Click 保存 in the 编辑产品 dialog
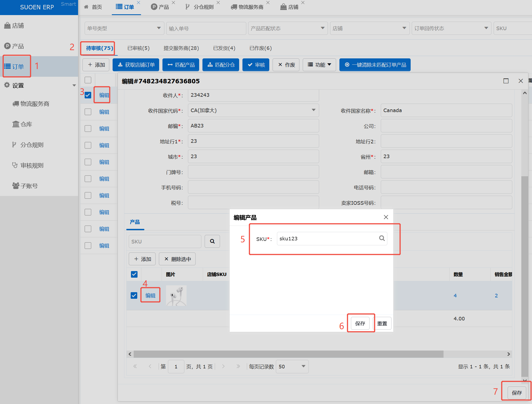 point(360,323)
